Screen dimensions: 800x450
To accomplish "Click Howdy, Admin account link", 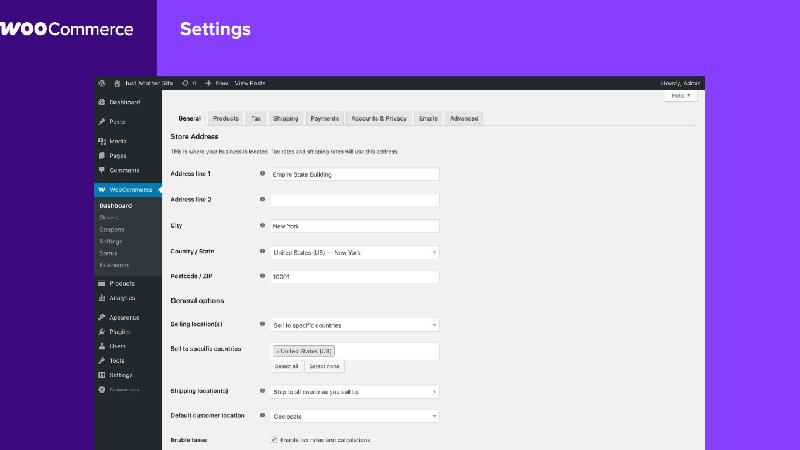I will pyautogui.click(x=680, y=83).
